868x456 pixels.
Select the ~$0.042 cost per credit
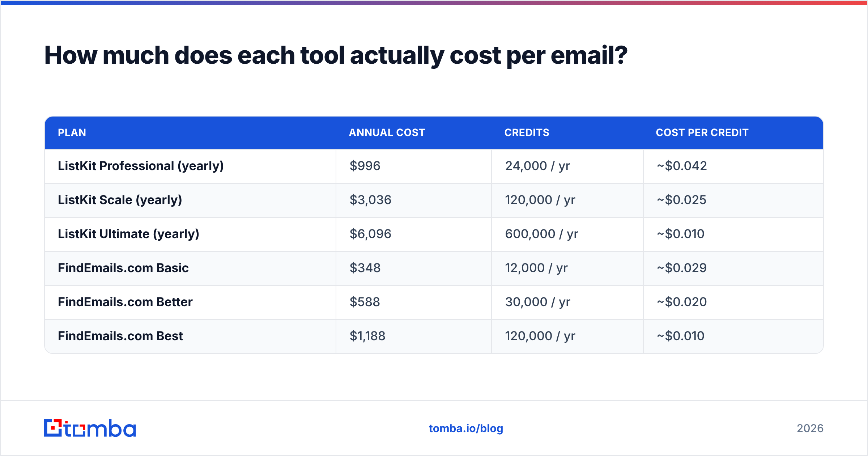[x=682, y=166]
